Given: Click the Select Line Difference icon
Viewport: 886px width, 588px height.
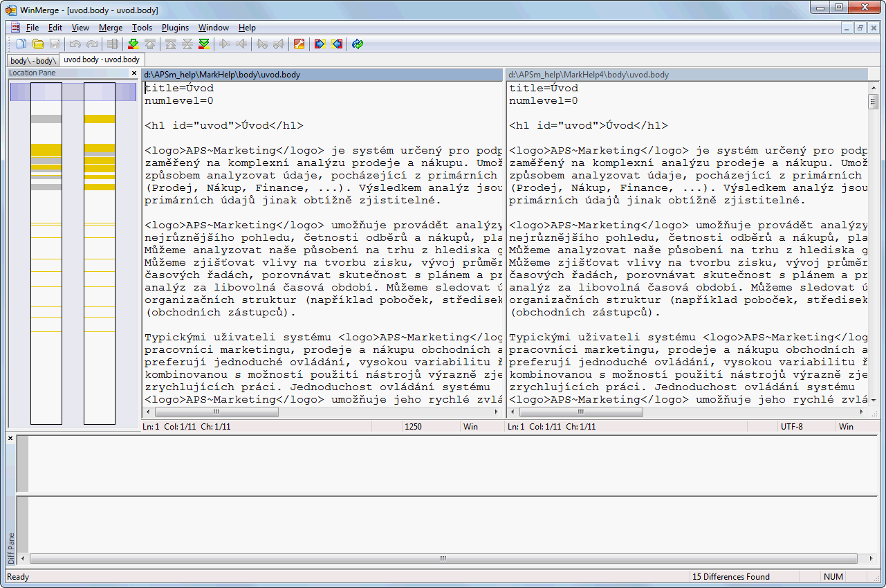Looking at the screenshot, I should 113,44.
